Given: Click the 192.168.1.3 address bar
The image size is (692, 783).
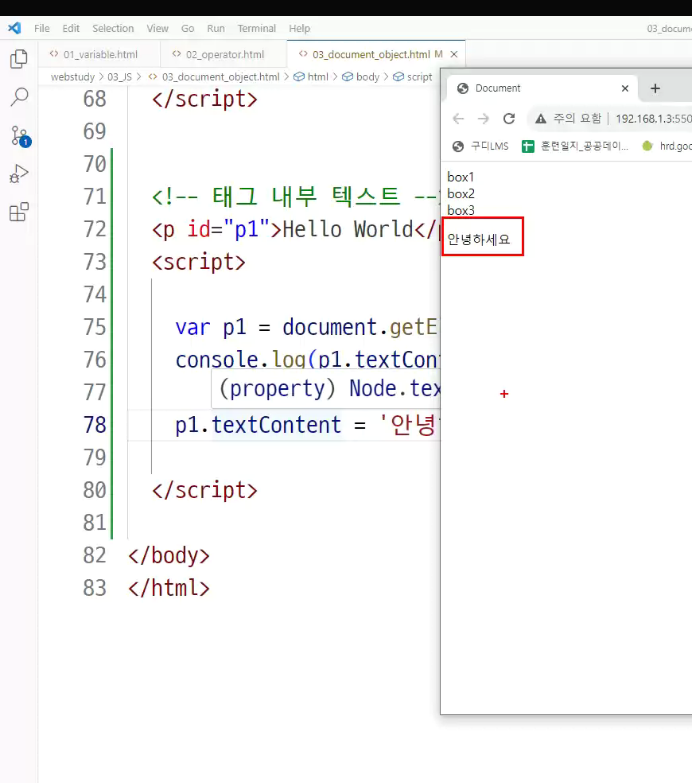Looking at the screenshot, I should click(x=653, y=119).
